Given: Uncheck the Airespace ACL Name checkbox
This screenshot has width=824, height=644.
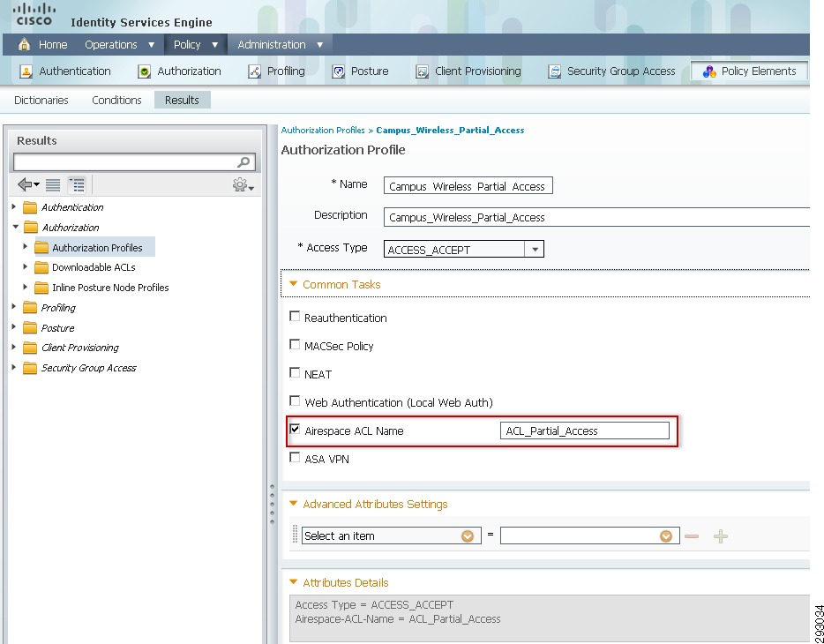Looking at the screenshot, I should [295, 429].
